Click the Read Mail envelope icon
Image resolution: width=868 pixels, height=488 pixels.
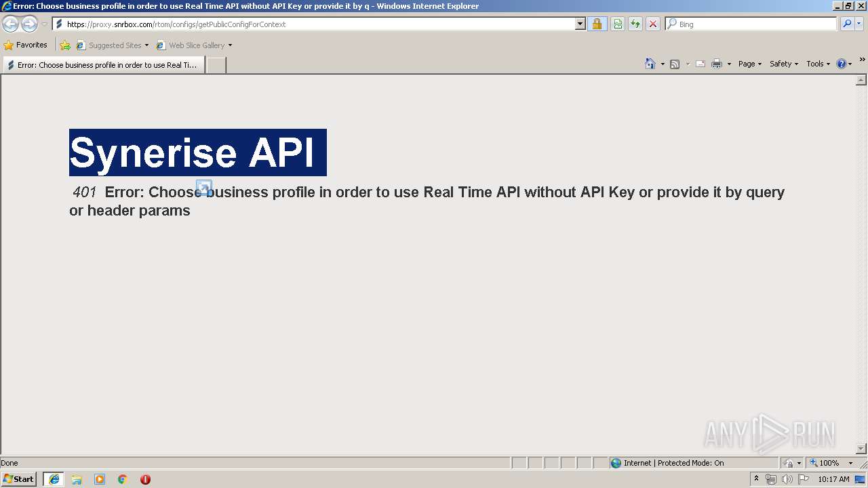point(701,64)
